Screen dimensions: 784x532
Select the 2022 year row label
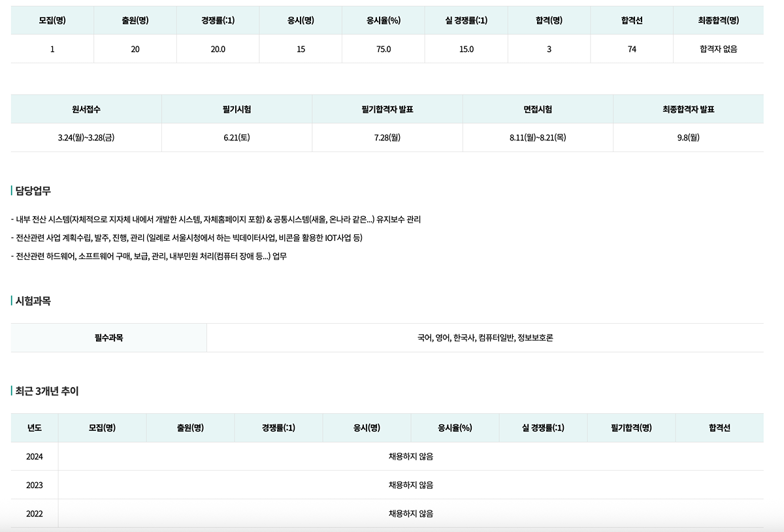35,514
